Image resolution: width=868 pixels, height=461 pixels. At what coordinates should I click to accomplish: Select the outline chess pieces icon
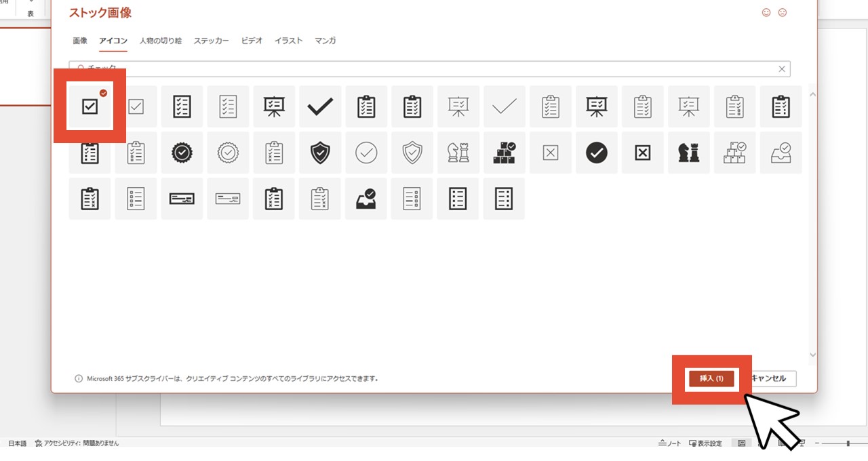pyautogui.click(x=458, y=153)
